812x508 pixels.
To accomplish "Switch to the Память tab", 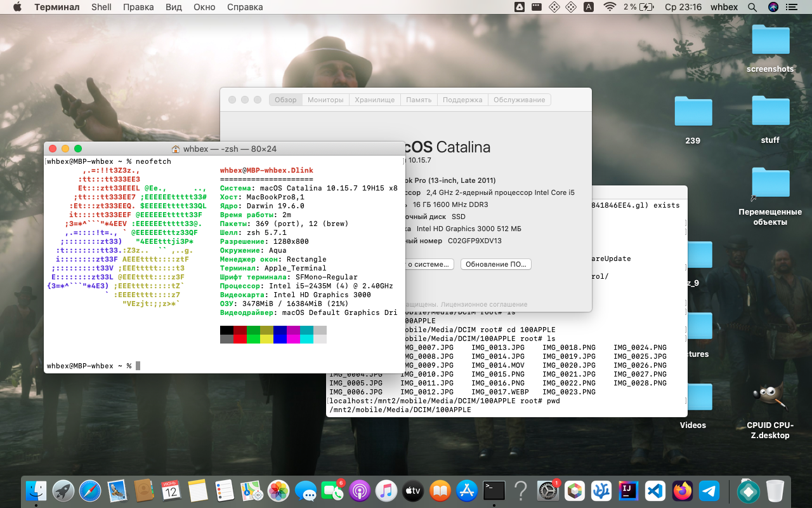I will click(x=419, y=100).
